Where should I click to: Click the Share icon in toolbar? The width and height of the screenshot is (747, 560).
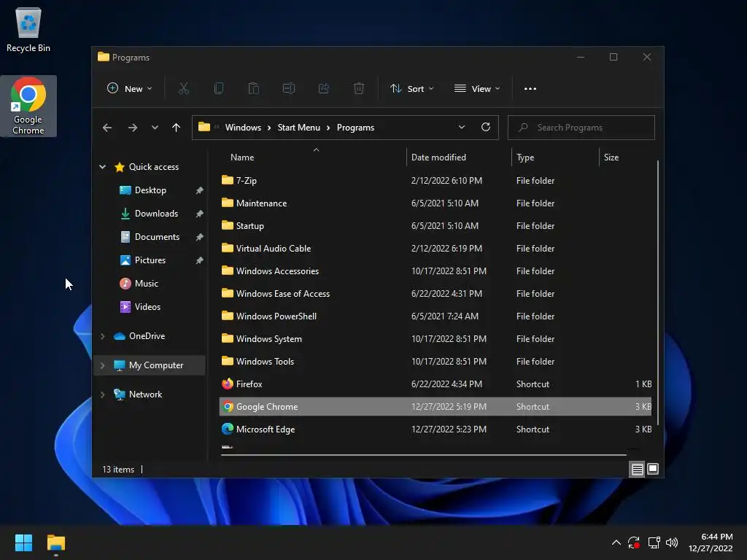point(323,88)
